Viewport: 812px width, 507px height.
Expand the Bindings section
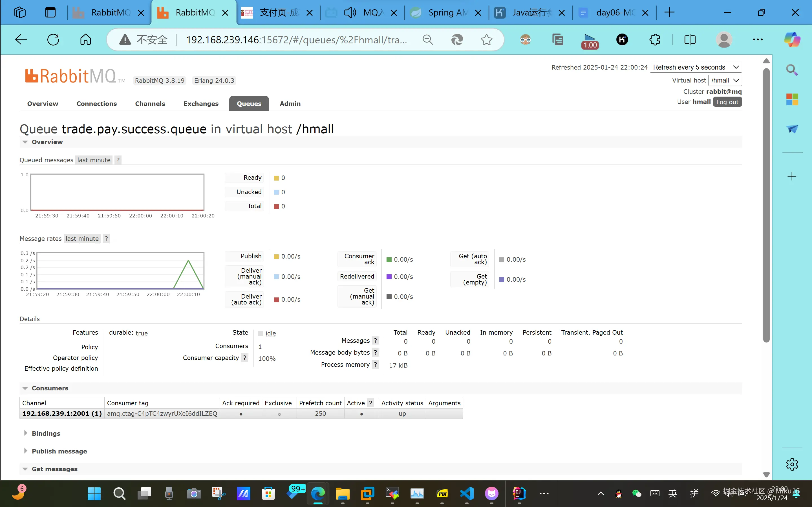pos(46,433)
